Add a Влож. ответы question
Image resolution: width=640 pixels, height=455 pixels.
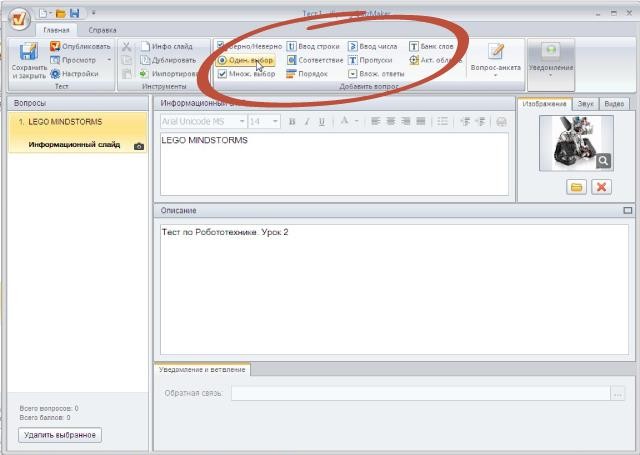click(376, 74)
